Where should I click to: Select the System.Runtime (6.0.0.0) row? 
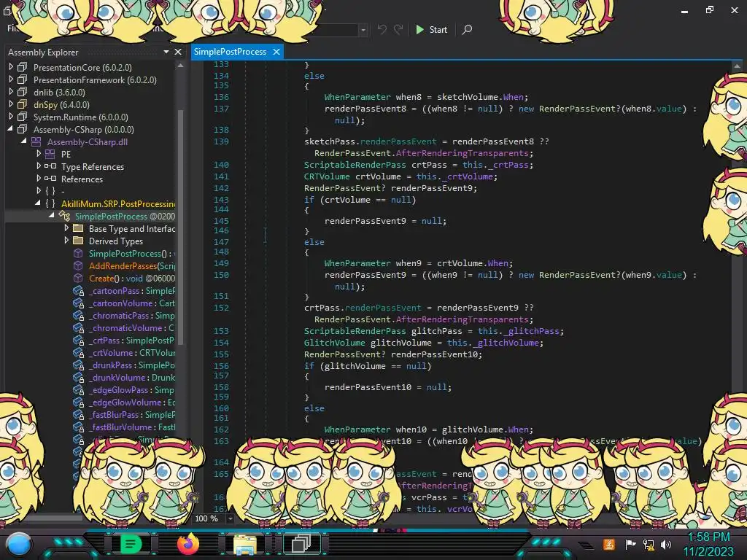point(80,117)
